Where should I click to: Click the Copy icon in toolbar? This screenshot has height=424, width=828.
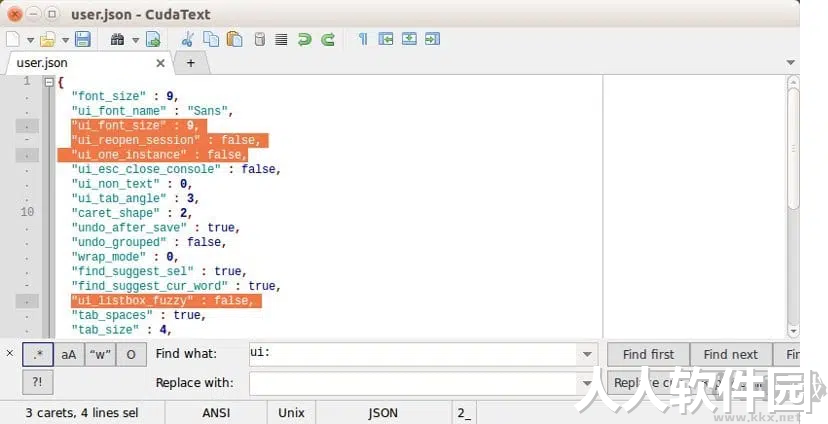[211, 39]
